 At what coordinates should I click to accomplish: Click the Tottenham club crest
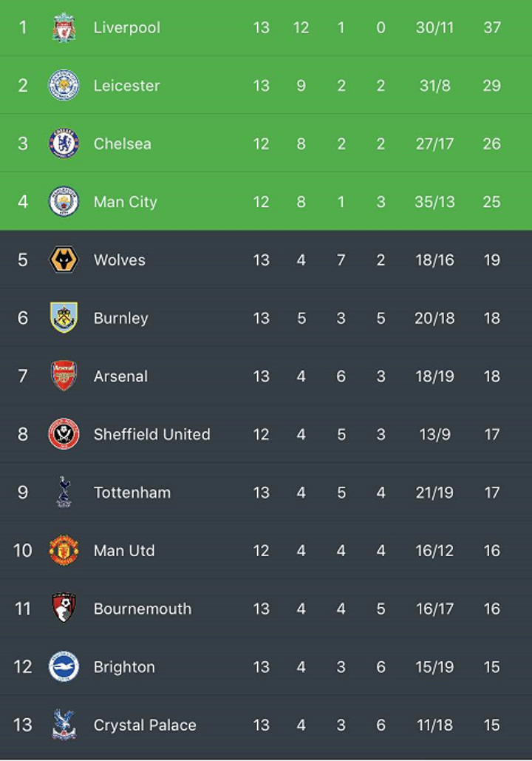tap(64, 492)
